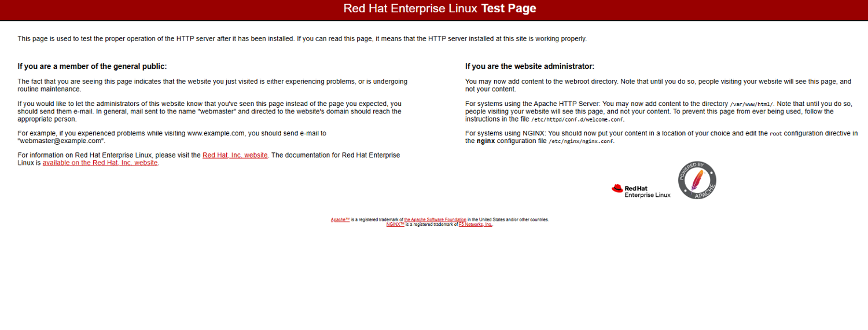Click the dark red header banner
868x330 pixels.
pos(174,9)
